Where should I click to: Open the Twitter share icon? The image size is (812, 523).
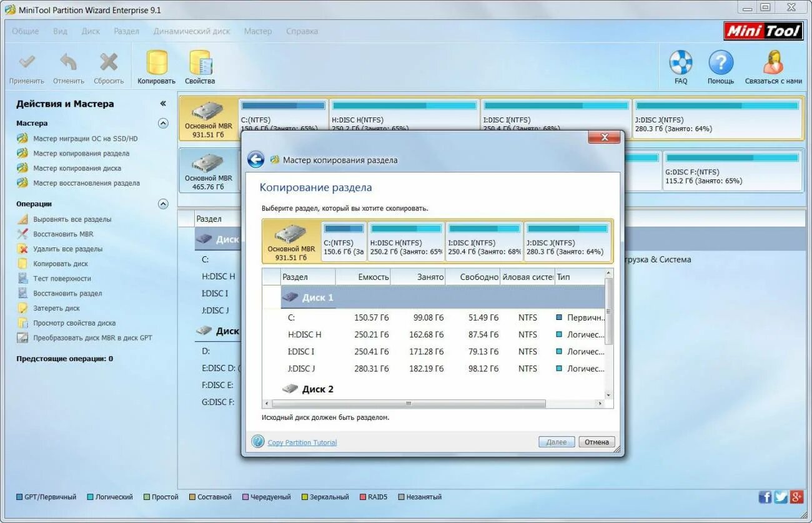click(781, 497)
